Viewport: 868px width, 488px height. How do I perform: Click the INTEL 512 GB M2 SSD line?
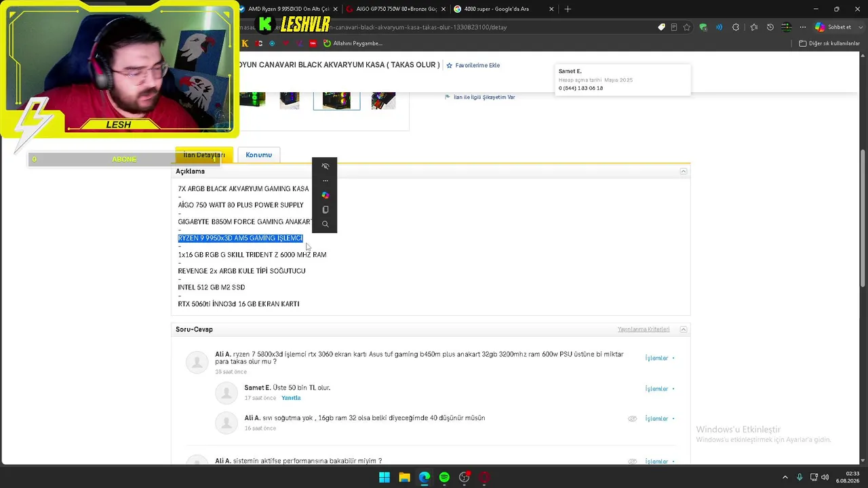click(x=212, y=287)
